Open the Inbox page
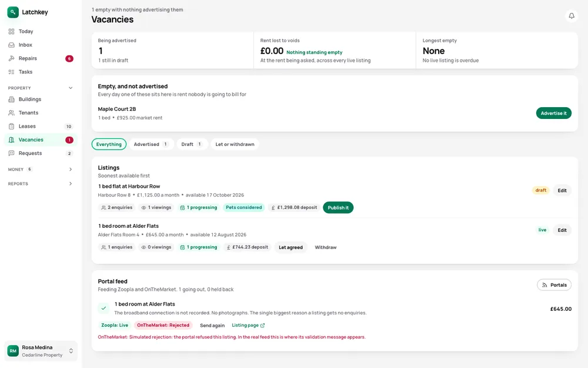588x368 pixels. [41, 45]
